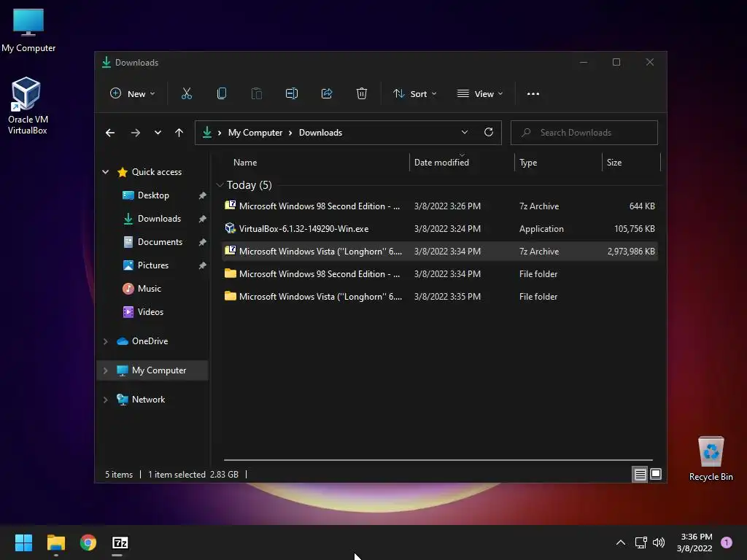Open Google Chrome from the taskbar
This screenshot has height=560, width=747.
pyautogui.click(x=88, y=542)
